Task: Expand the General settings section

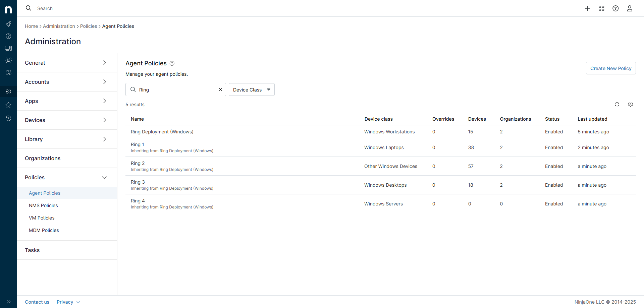Action: tap(67, 63)
